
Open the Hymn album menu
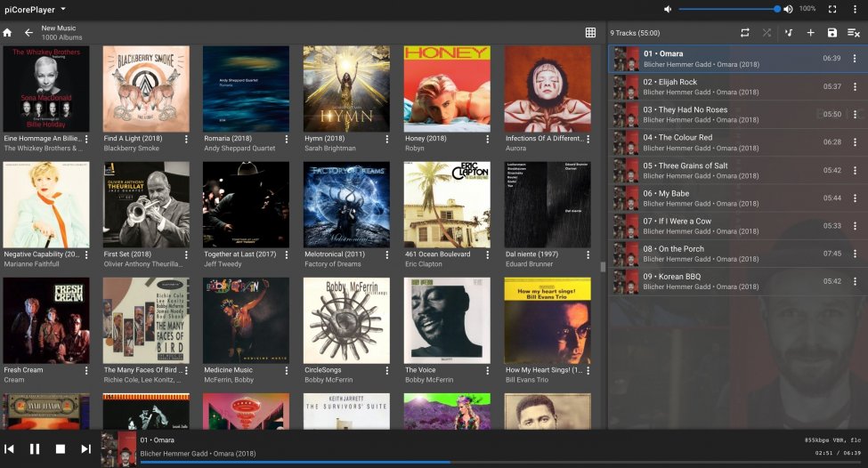click(387, 139)
